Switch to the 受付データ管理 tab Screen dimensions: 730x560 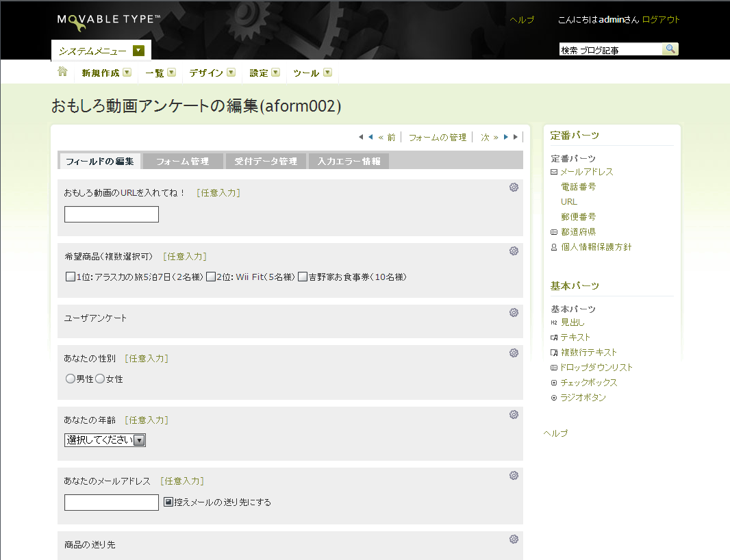click(266, 162)
